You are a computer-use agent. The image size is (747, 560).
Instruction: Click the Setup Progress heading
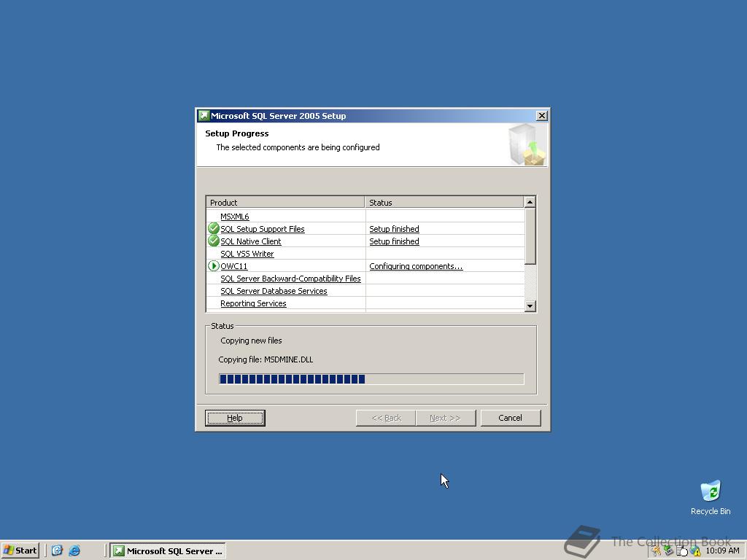[237, 134]
